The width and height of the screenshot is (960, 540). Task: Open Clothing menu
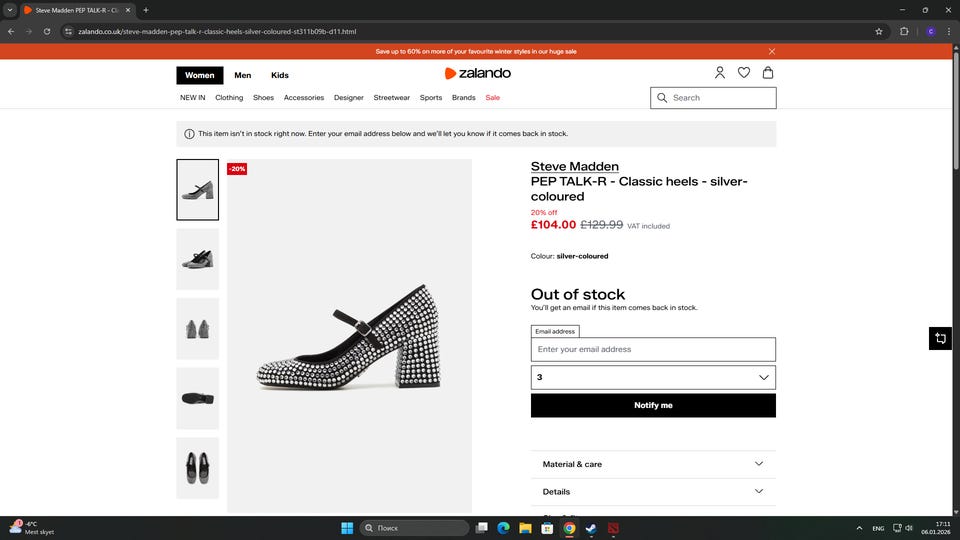pos(229,98)
